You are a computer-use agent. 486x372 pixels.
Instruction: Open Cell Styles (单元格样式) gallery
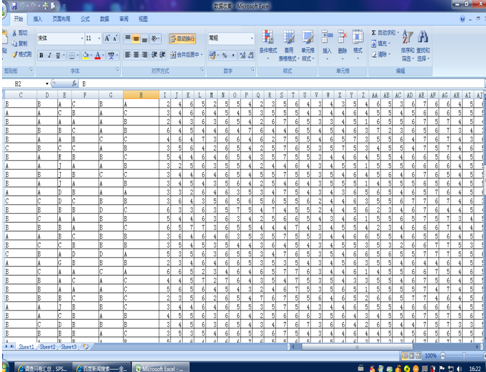click(x=308, y=45)
